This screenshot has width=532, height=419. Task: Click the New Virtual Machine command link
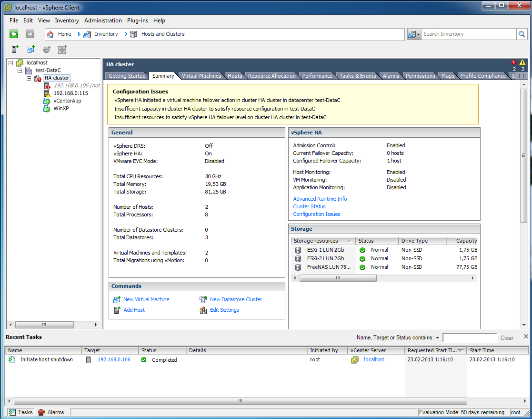(146, 299)
